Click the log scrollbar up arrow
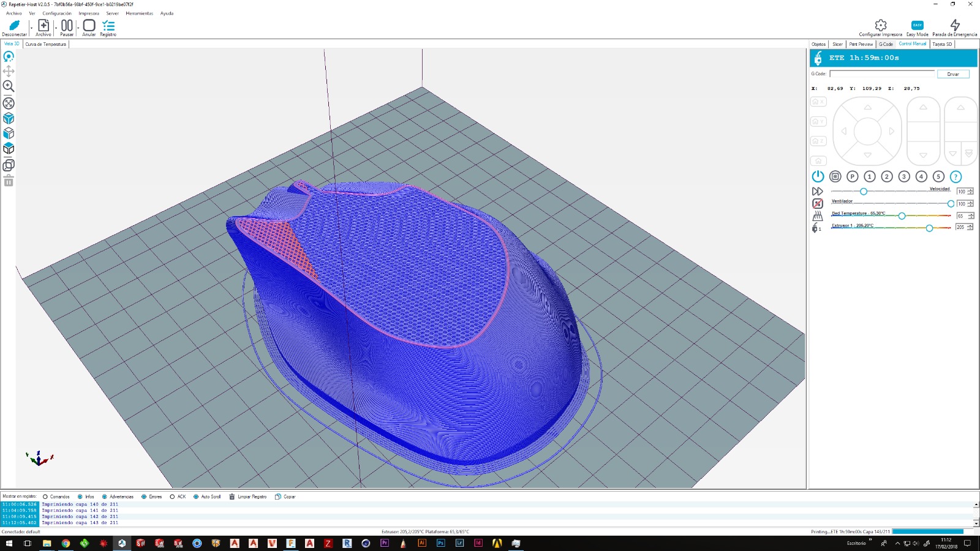This screenshot has height=551, width=980. (976, 504)
